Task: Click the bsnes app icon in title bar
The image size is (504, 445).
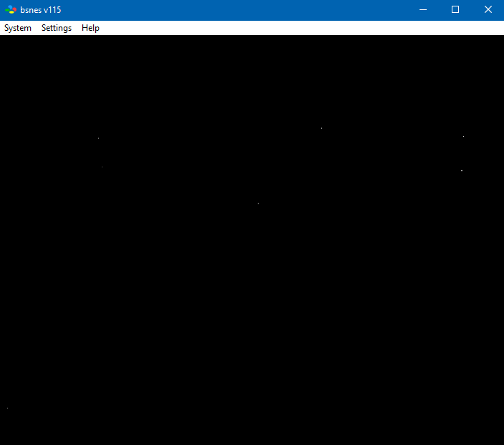Action: [x=11, y=9]
